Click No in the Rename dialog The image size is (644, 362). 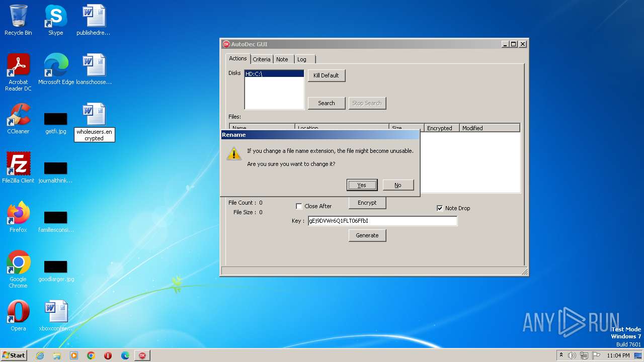point(398,185)
